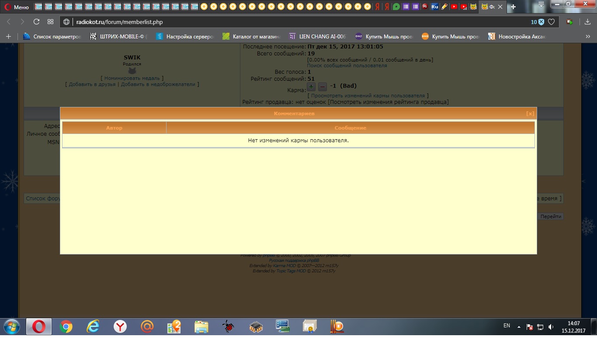Open a new browser tab
Image resolution: width=597 pixels, height=364 pixels.
[x=513, y=7]
